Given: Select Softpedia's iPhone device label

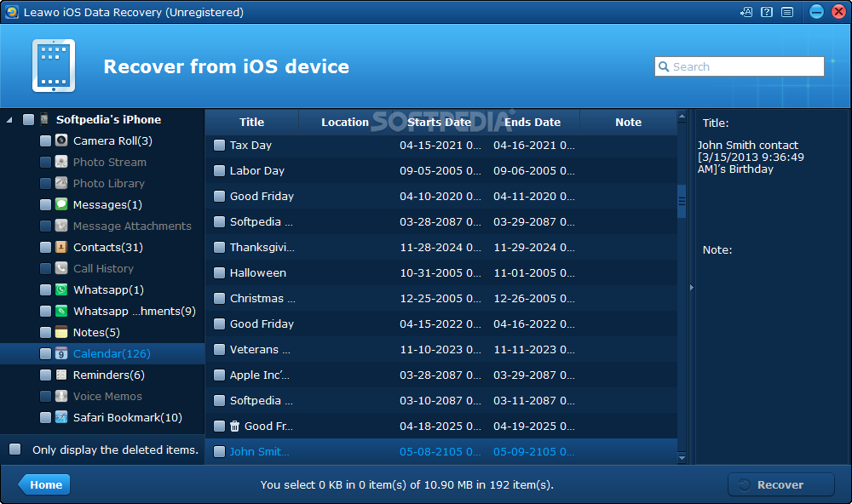Looking at the screenshot, I should pyautogui.click(x=109, y=119).
